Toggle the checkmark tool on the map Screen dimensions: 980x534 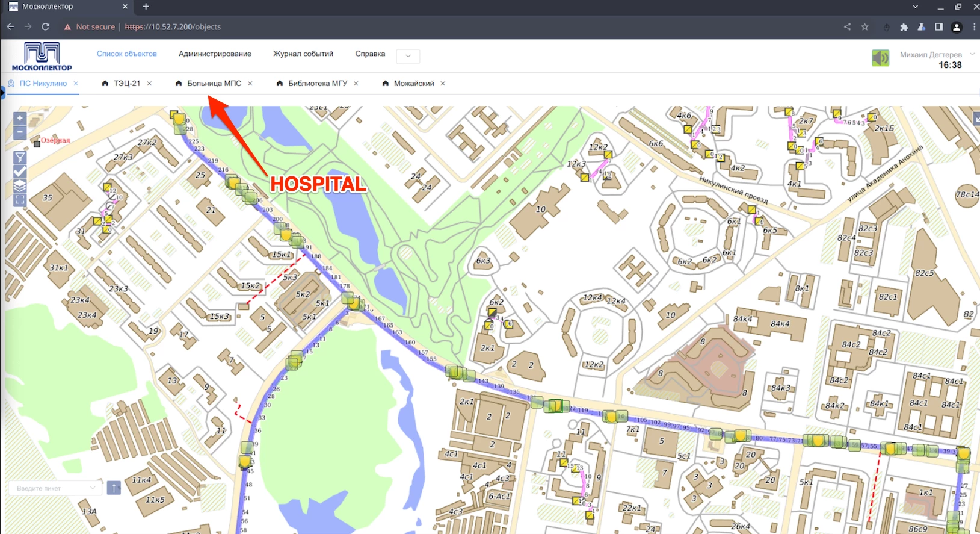click(x=20, y=172)
